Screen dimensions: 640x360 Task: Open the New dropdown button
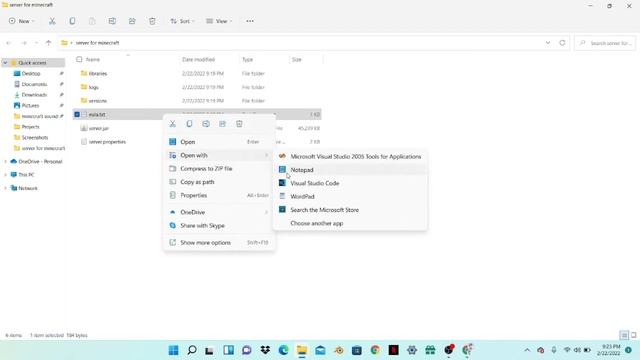click(x=22, y=21)
